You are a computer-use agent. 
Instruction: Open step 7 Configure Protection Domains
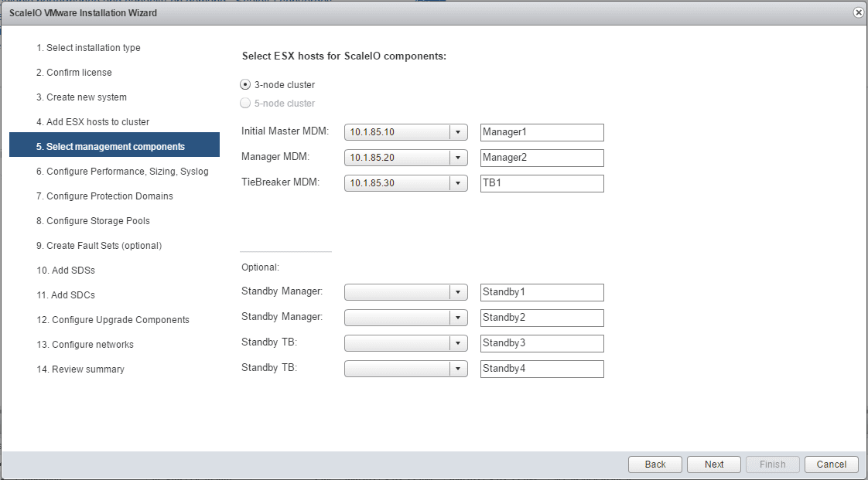104,196
